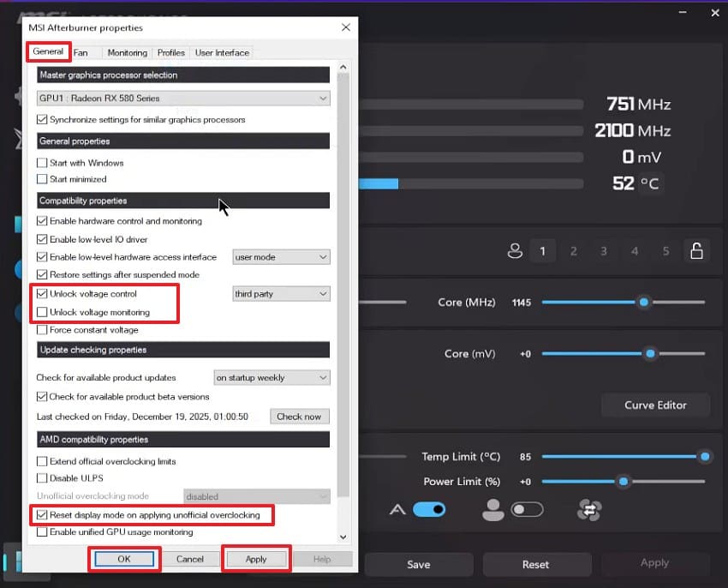The image size is (728, 588).
Task: Close the main Afterburner window
Action: click(715, 13)
